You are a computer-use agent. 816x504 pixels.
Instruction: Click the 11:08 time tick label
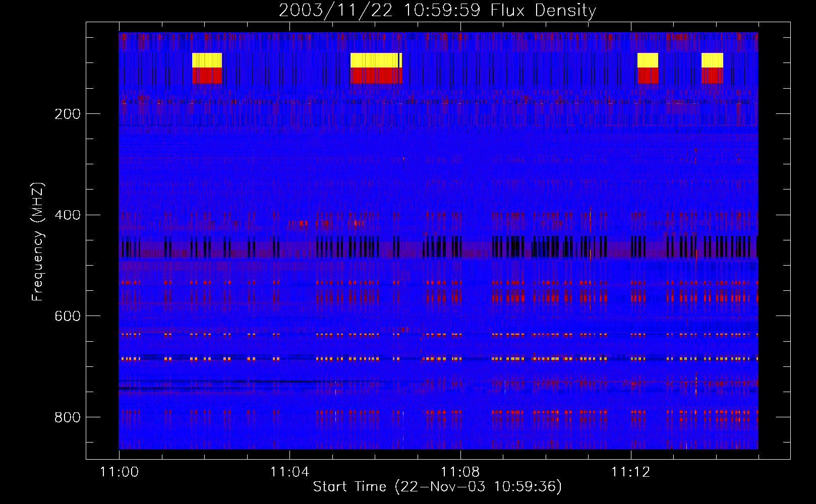(x=460, y=472)
